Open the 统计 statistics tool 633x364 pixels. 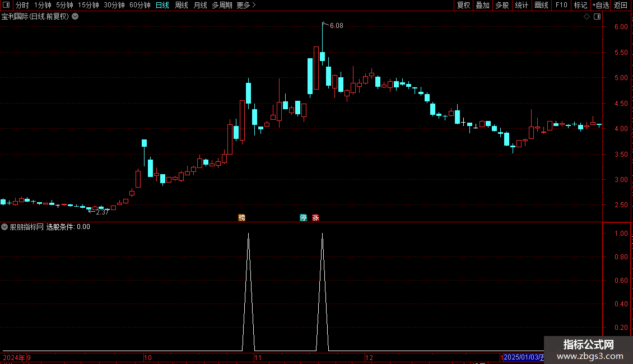522,5
